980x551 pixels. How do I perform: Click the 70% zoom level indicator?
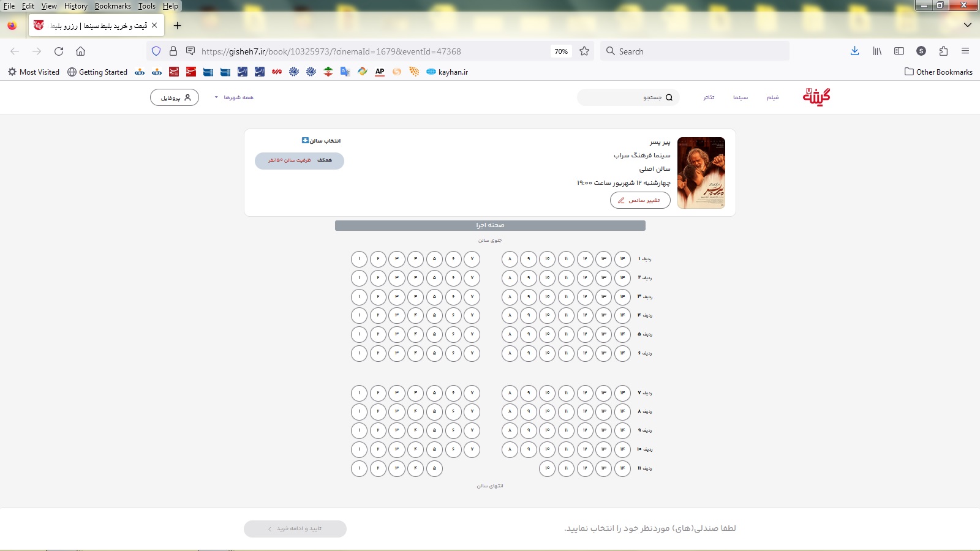click(561, 51)
